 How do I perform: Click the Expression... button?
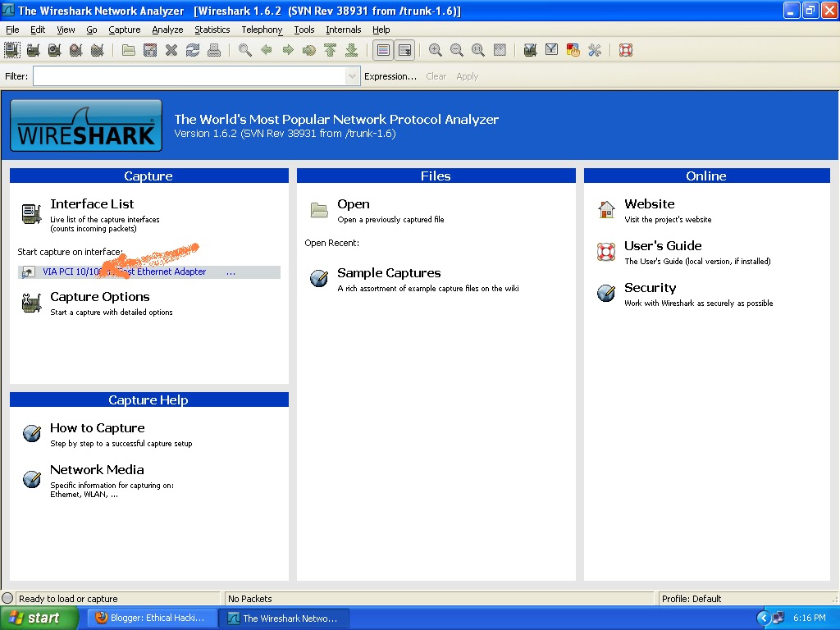[390, 76]
